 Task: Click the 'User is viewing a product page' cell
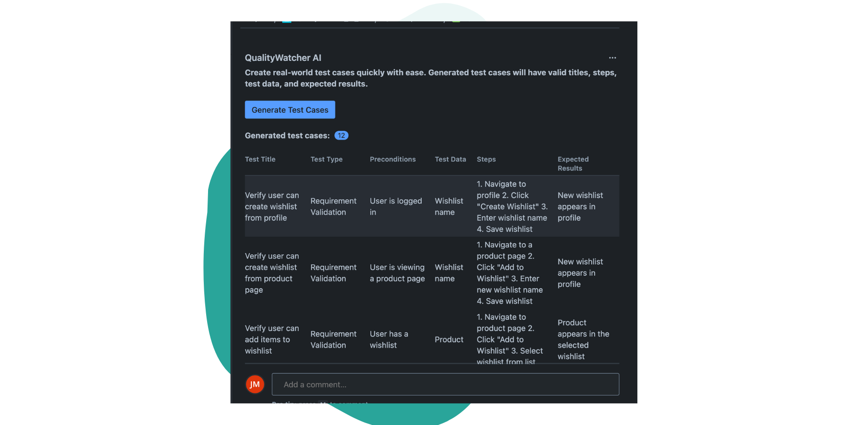(397, 273)
